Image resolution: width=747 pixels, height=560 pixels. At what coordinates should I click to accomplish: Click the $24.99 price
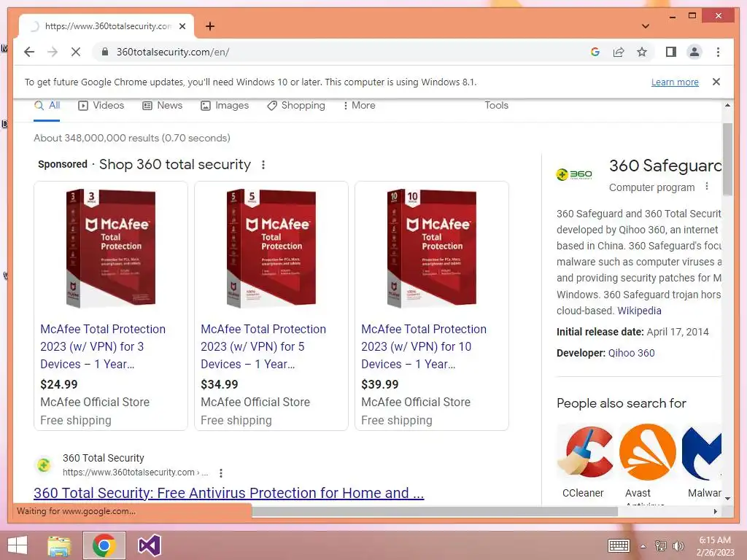pyautogui.click(x=59, y=384)
